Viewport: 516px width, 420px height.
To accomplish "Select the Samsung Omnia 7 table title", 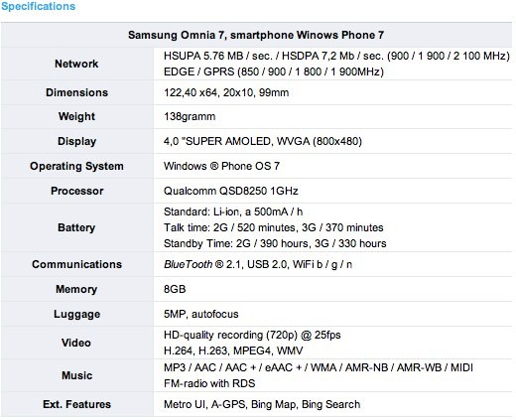I will pos(256,35).
